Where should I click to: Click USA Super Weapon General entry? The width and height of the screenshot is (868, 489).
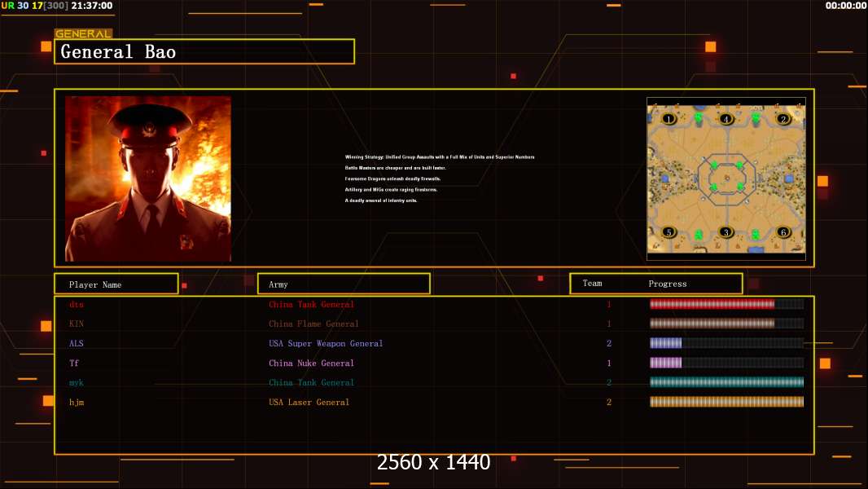point(326,343)
